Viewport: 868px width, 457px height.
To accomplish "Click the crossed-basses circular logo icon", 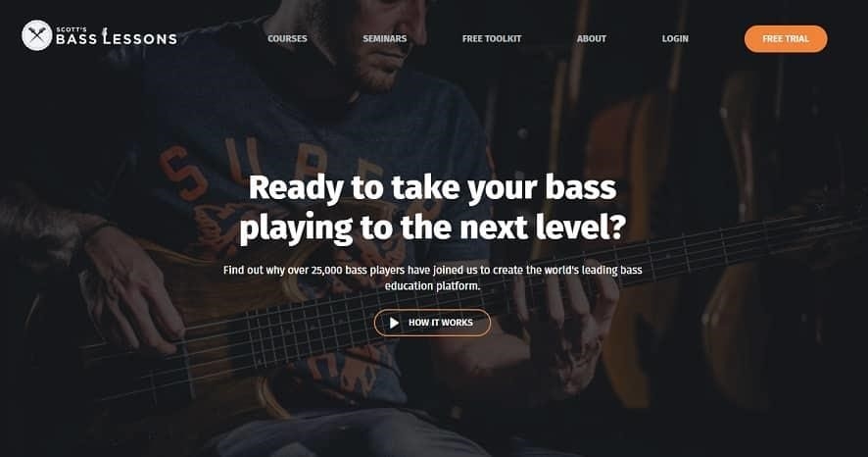I will (37, 35).
